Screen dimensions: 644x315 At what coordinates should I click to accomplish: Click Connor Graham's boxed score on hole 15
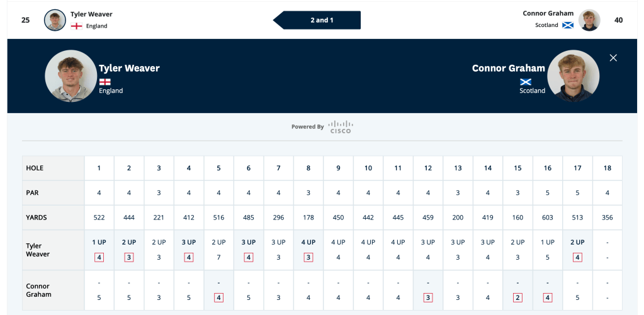517,297
